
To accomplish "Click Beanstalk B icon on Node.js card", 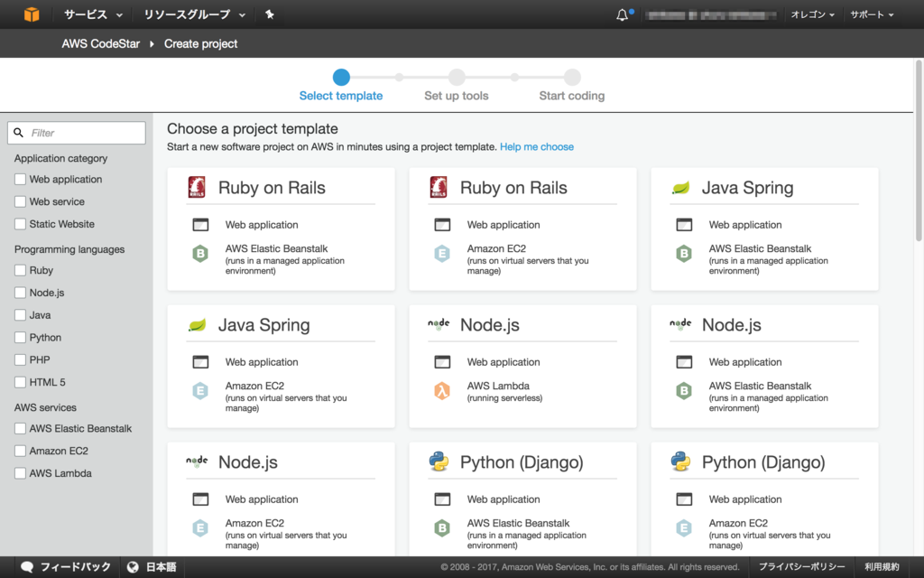I will pyautogui.click(x=684, y=390).
